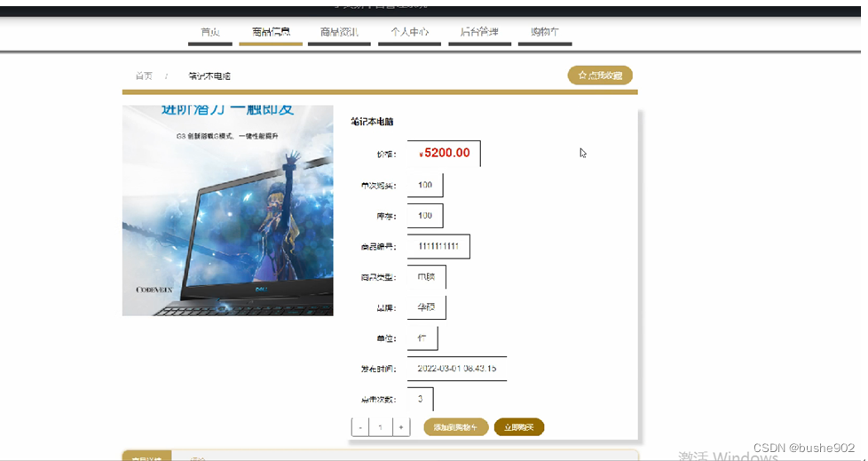Increase quantity with the plus button
Screen dimensions: 868x461
click(401, 427)
